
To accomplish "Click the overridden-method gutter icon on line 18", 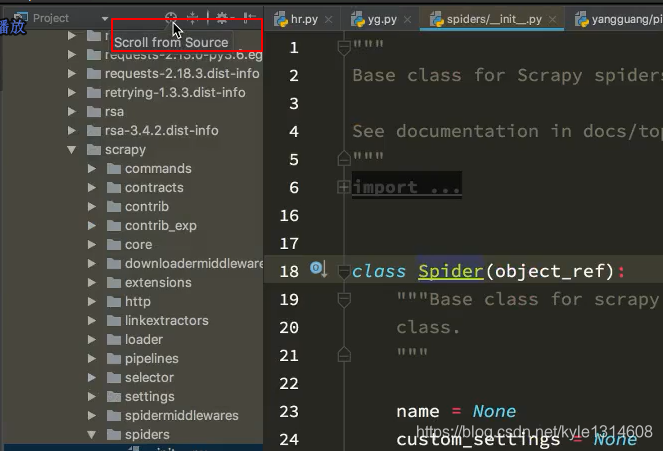I will [318, 268].
